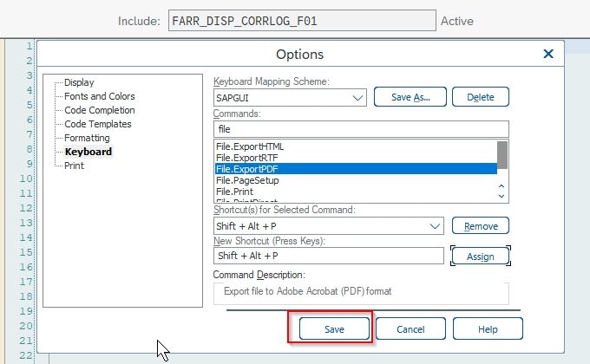Click the Command Description text box
This screenshot has height=364, width=590.
(361, 293)
